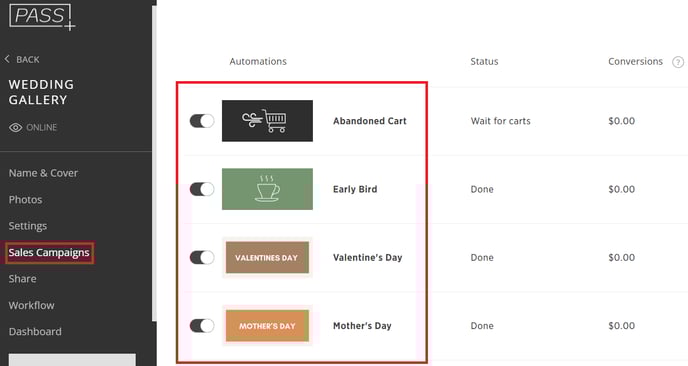Click the eye icon beside ONLINE
The image size is (688, 366).
pos(16,127)
